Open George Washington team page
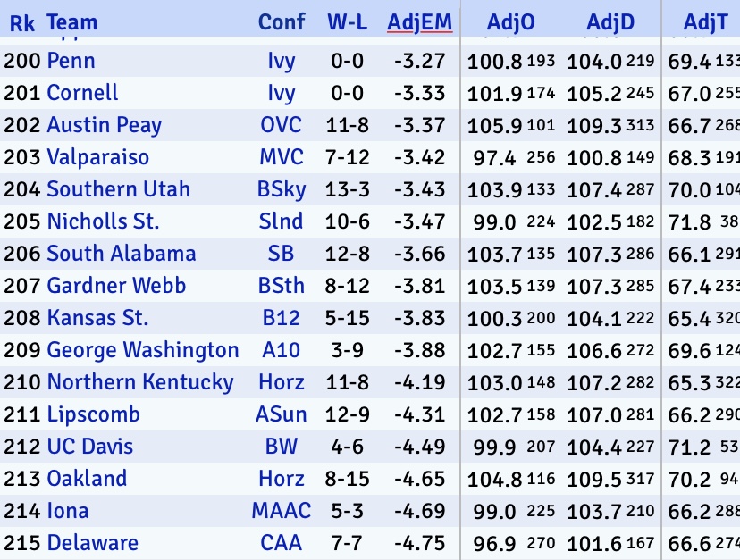This screenshot has width=740, height=560. pos(143,350)
